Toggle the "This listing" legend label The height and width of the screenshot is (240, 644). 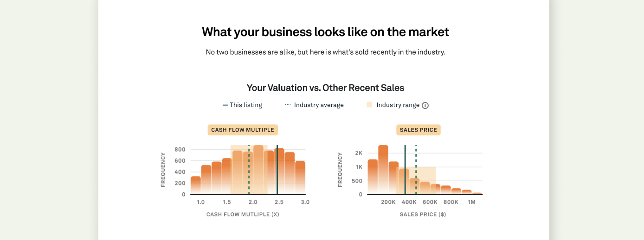(246, 105)
